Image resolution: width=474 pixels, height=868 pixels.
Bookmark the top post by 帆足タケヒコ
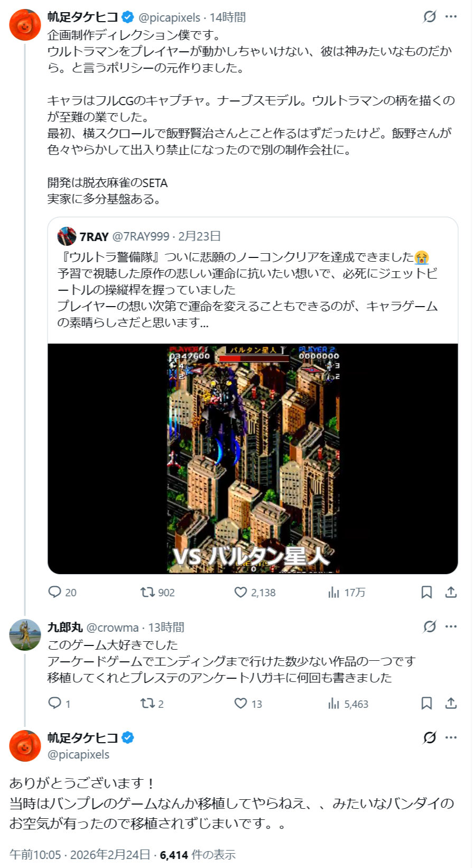coord(426,592)
